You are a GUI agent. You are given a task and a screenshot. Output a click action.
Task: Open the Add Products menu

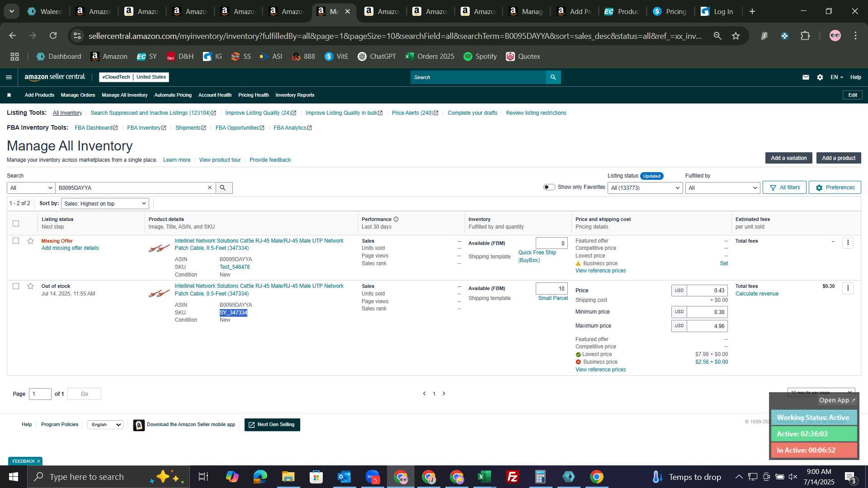pos(39,95)
